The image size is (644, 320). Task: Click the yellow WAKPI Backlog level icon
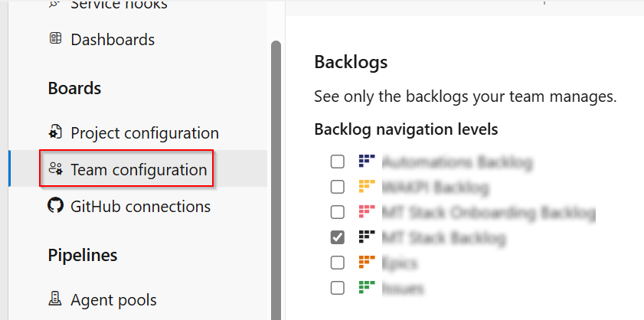point(366,186)
